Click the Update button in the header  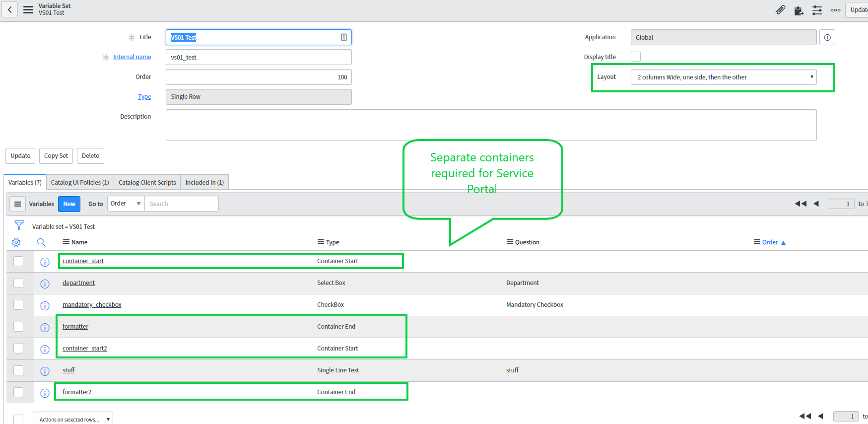point(857,9)
